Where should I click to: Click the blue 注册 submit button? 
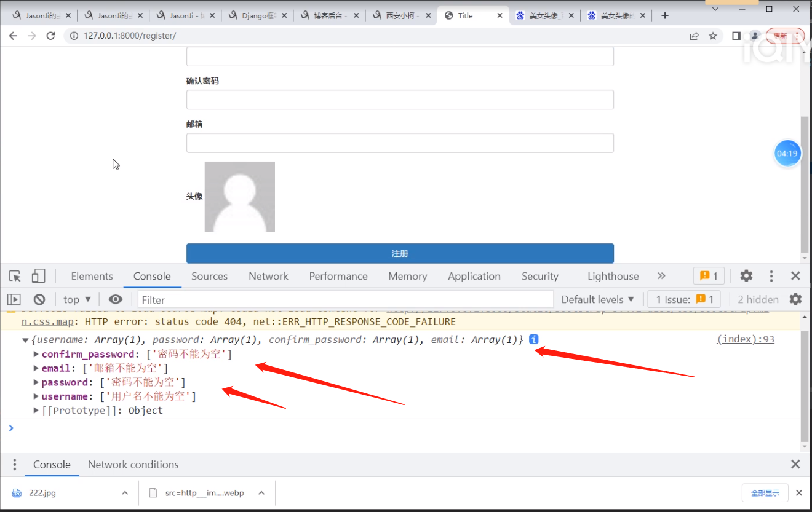[400, 253]
